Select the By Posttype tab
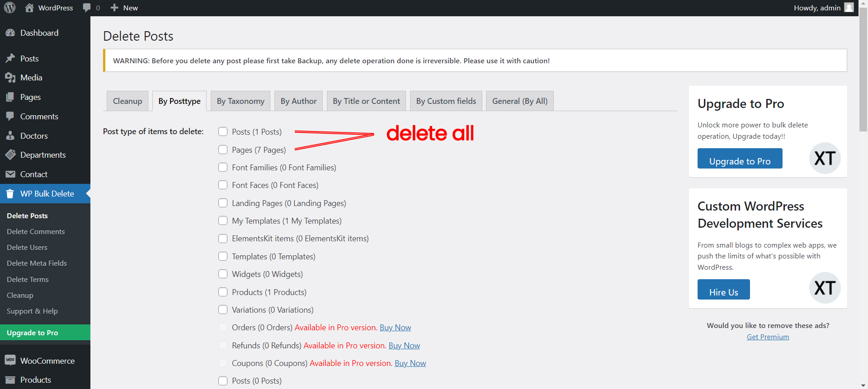 click(x=179, y=101)
